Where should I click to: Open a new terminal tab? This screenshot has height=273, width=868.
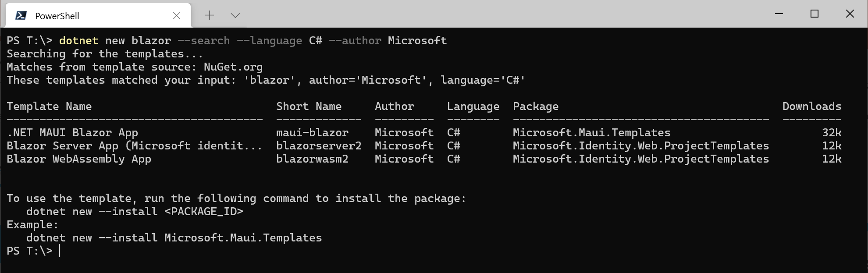tap(209, 15)
